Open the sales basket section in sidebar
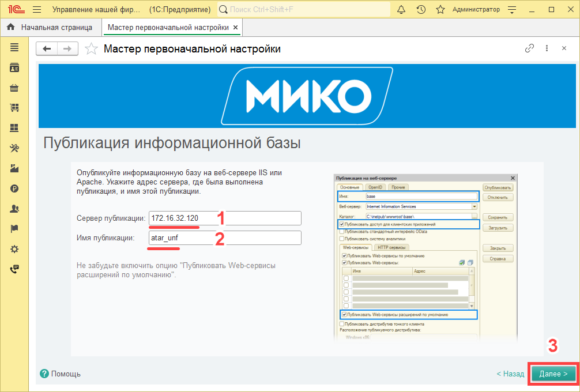This screenshot has height=392, width=580. click(x=14, y=88)
